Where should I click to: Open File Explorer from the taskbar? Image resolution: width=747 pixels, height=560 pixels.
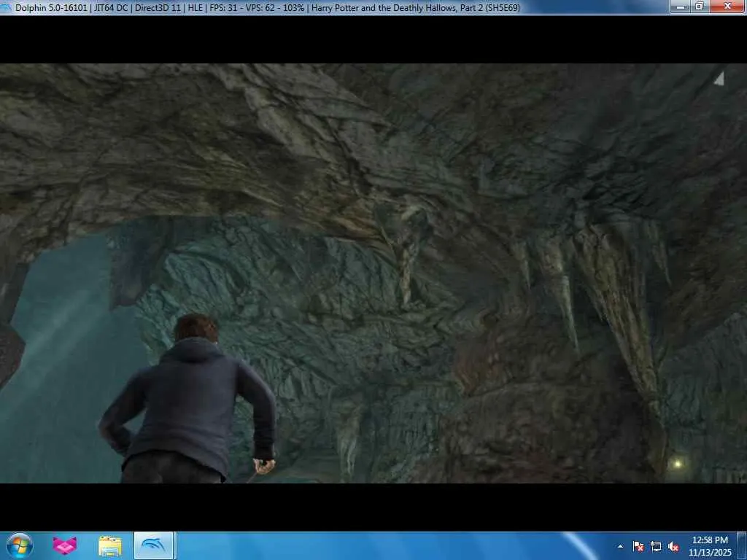tap(110, 545)
